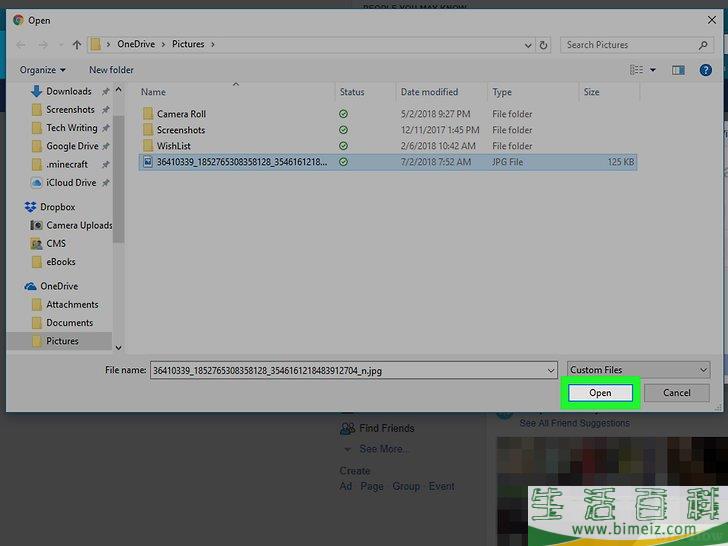
Task: Select OneDrive in the navigation pane
Action: tap(59, 286)
